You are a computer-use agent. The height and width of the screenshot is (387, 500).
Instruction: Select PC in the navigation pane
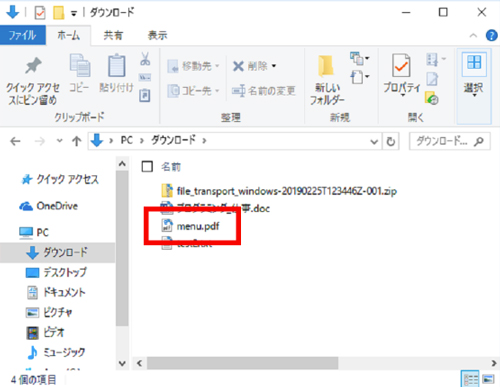34,232
